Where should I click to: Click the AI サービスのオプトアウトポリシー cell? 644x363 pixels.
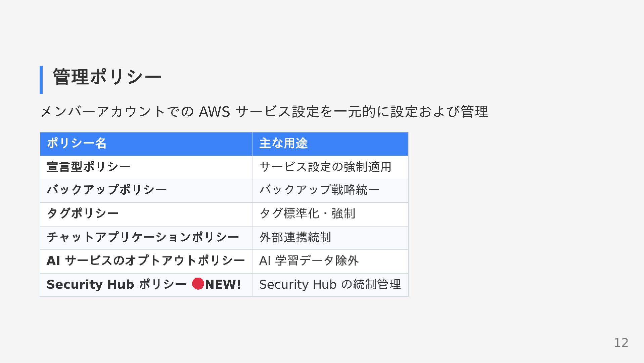point(146,261)
